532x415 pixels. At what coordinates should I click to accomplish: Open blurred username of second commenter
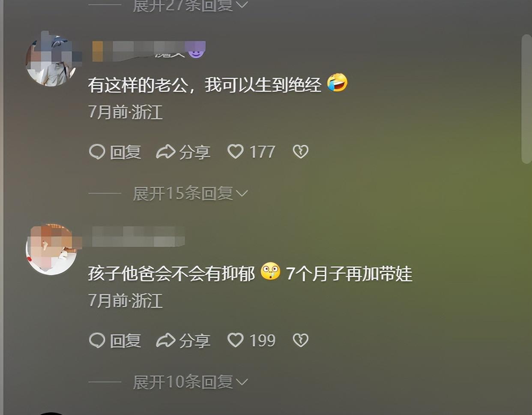[138, 237]
